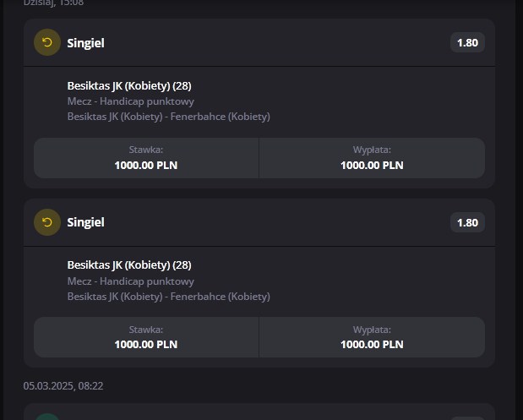Expand the first Singiel bet header
Viewport: 523px width, 420px height.
pyautogui.click(x=259, y=43)
